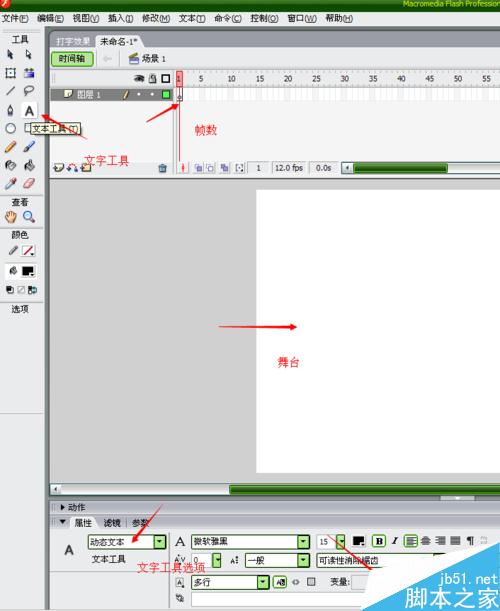500x611 pixels.
Task: Open the 文件 menu
Action: point(15,18)
